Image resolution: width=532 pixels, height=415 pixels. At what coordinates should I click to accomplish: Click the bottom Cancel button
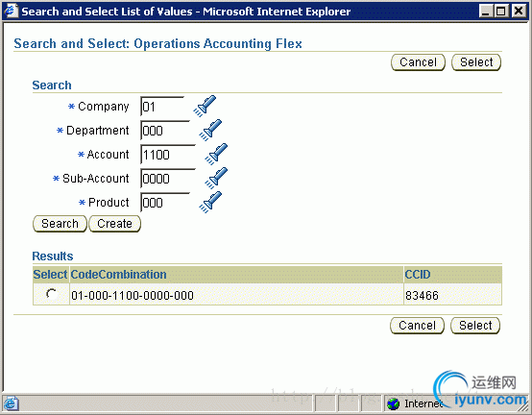[x=417, y=326]
